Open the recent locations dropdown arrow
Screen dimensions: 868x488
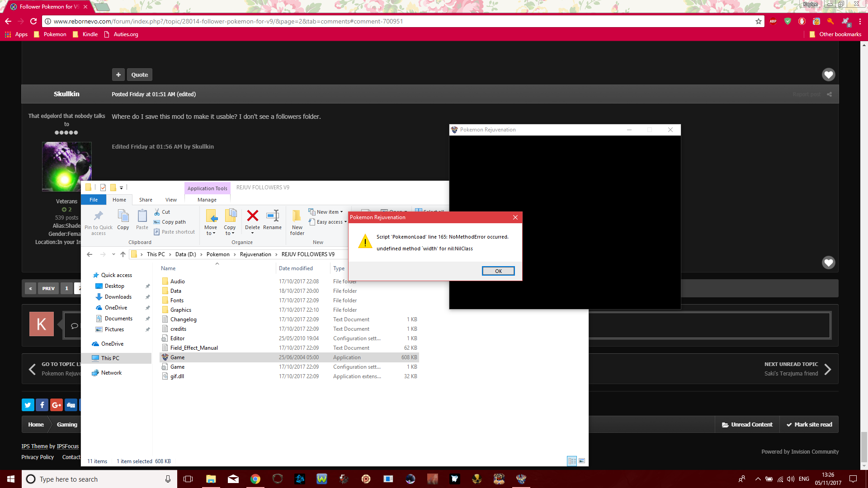pos(113,254)
